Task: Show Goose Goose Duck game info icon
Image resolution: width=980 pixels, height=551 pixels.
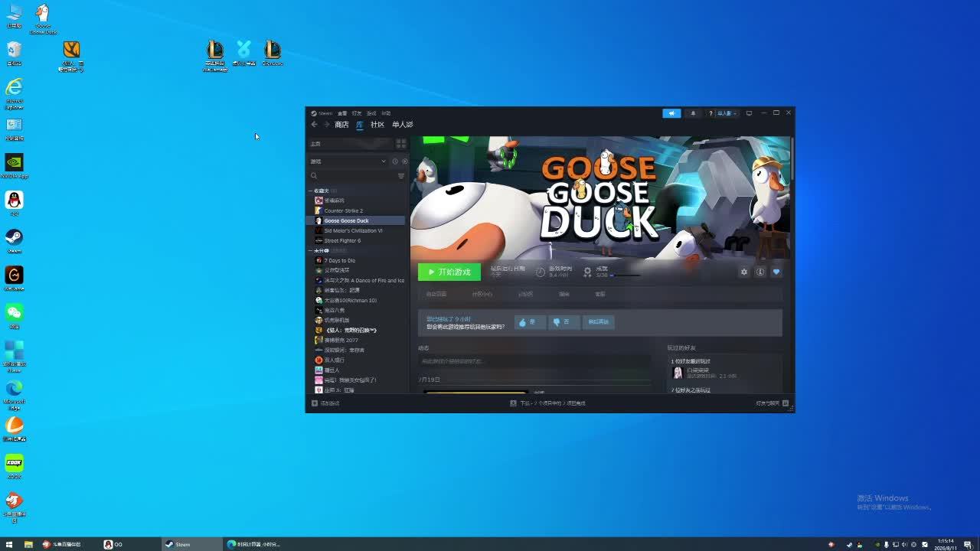Action: [760, 272]
